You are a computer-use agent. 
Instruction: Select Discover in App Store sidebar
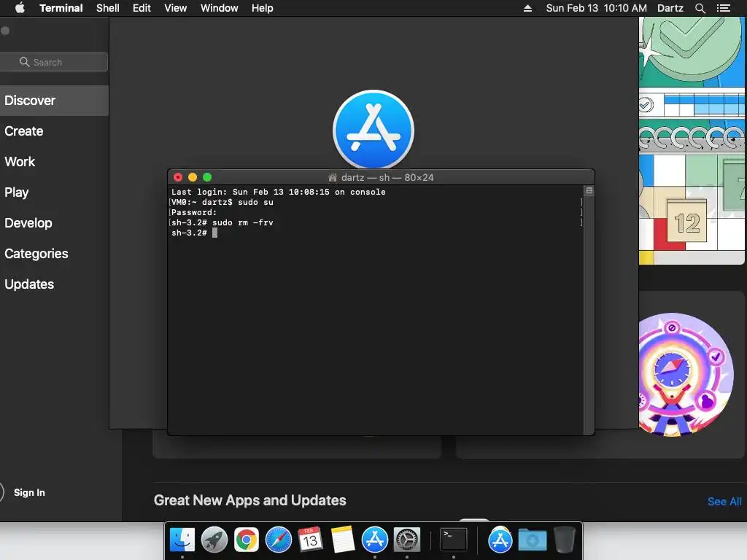pyautogui.click(x=54, y=101)
